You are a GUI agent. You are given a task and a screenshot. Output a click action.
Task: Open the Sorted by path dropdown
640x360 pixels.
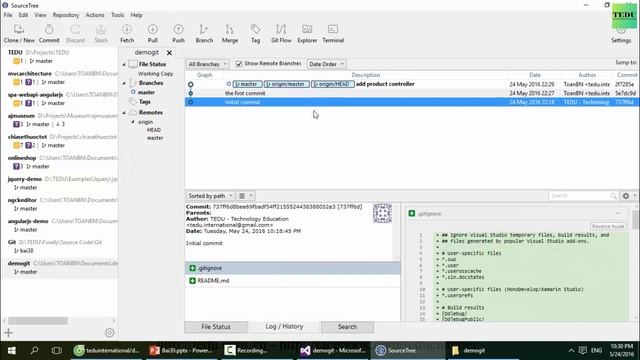(210, 196)
